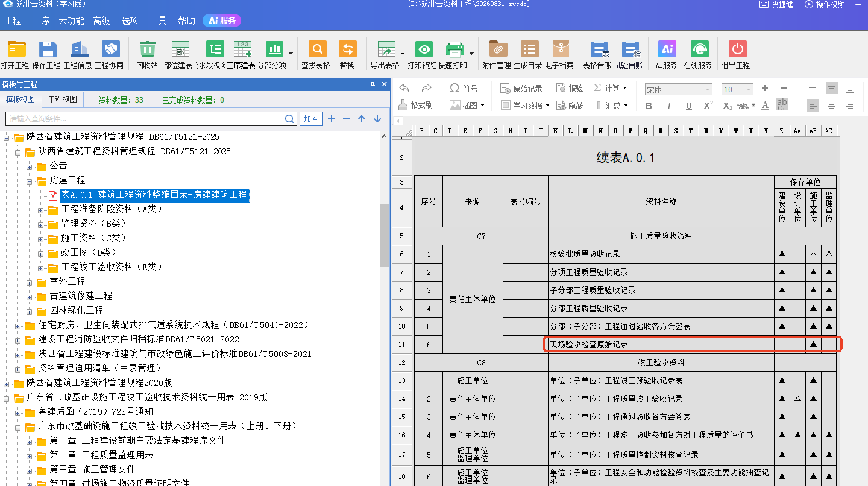
Task: Expand the 监理资料（B类） folder
Action: coord(41,224)
